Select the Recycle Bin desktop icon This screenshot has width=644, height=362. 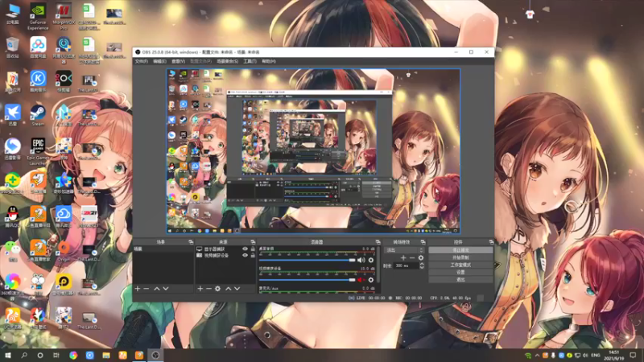pyautogui.click(x=12, y=47)
